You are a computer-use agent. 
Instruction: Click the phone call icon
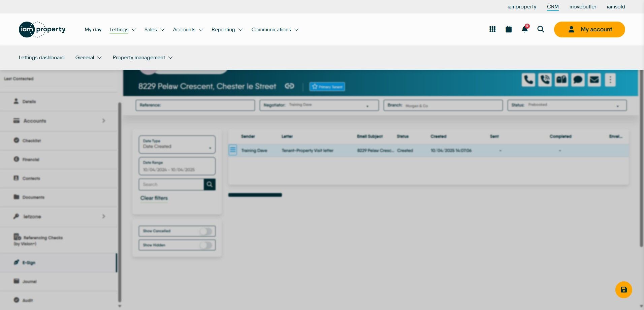pyautogui.click(x=528, y=80)
